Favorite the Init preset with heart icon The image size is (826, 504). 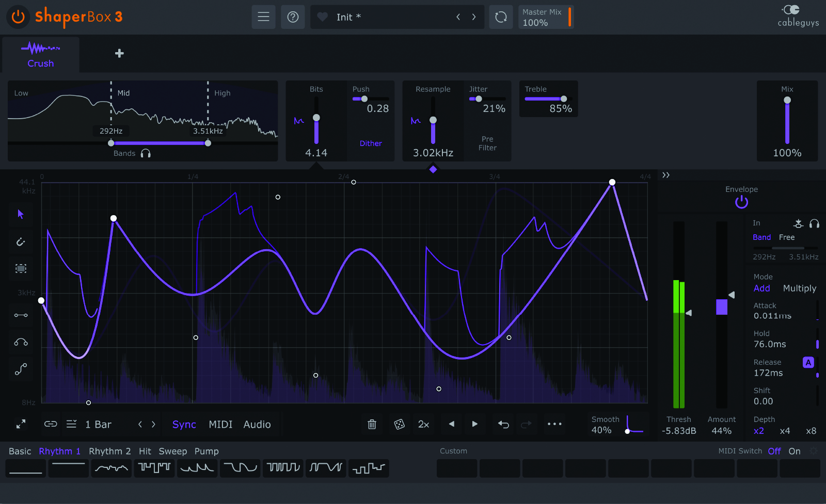point(323,17)
